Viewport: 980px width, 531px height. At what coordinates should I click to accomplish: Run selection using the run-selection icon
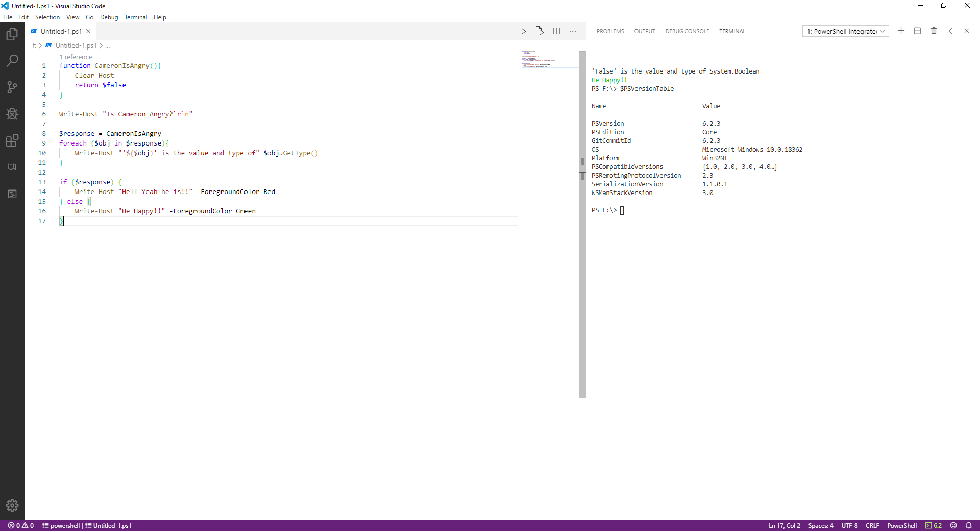tap(540, 31)
